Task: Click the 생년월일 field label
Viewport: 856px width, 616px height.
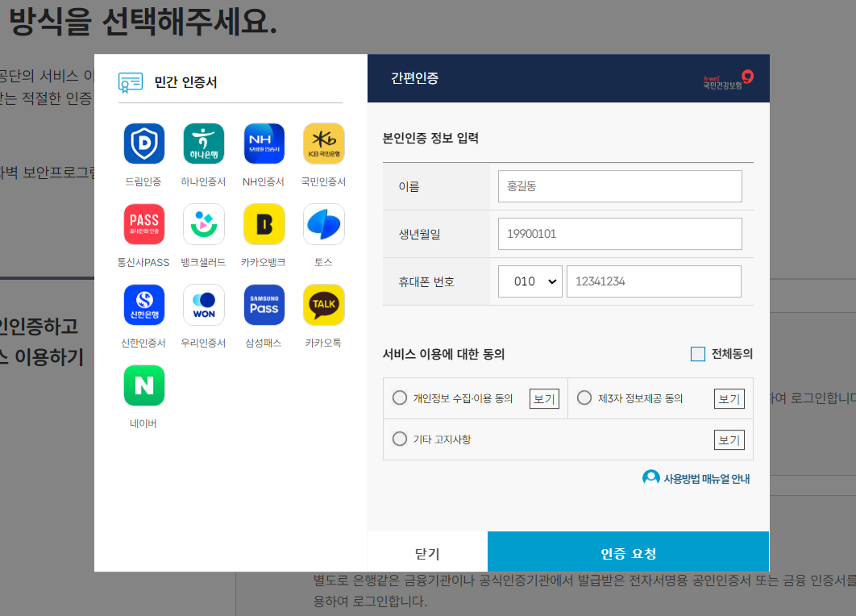Action: pyautogui.click(x=420, y=235)
